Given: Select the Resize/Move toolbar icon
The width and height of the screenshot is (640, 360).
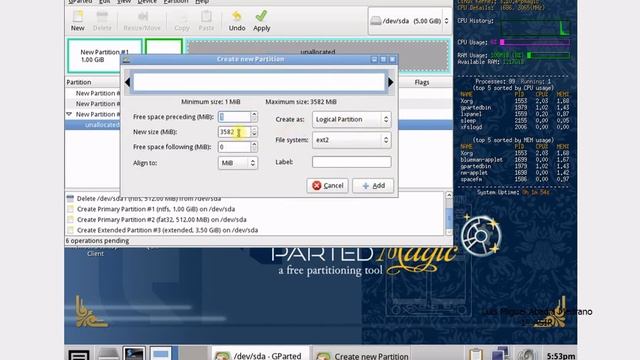Looking at the screenshot, I should 142,21.
